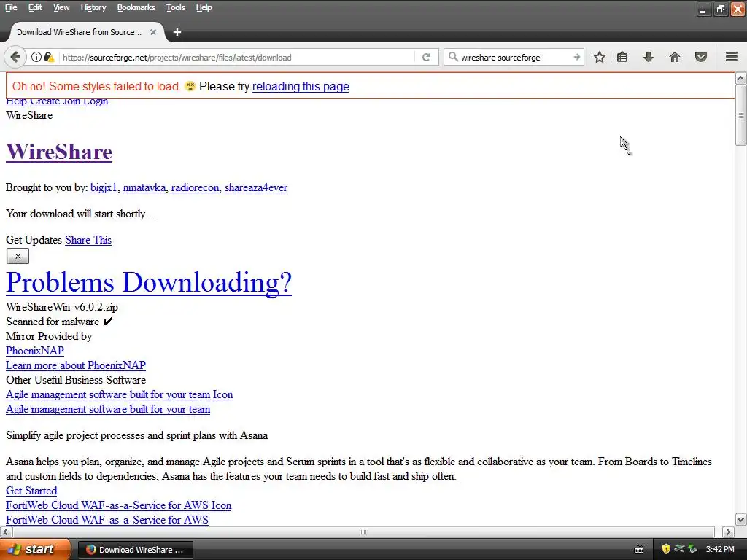Click the 'reloading this page' link
Viewport: 747px width, 560px height.
[301, 86]
